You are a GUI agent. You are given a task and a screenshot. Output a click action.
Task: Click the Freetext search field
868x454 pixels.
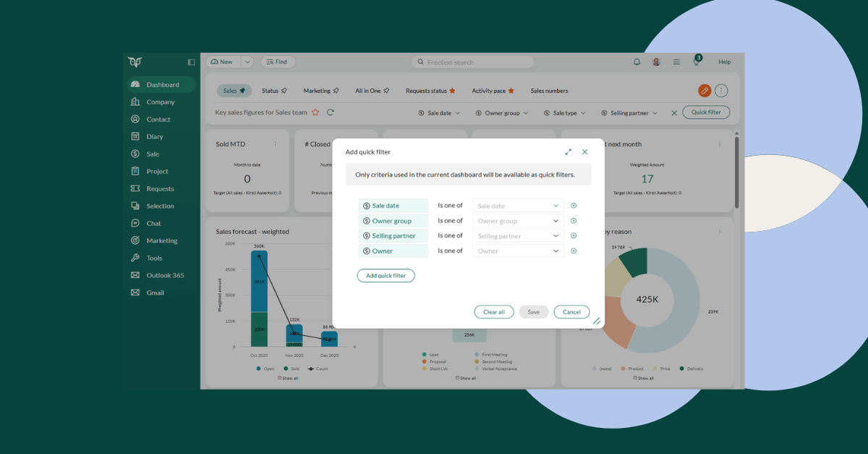(477, 62)
